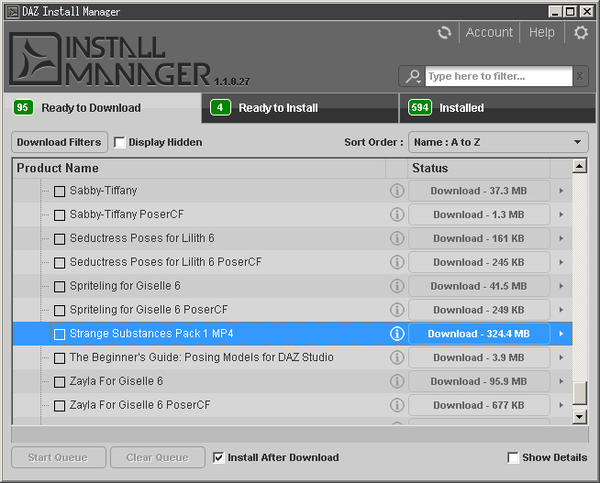The height and width of the screenshot is (483, 600).
Task: Click the refresh sync icon
Action: point(444,33)
